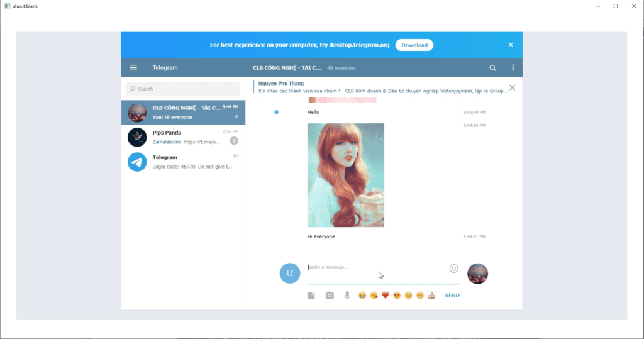Insert the grinning teeth emoji
The width and height of the screenshot is (644, 339).
tap(419, 296)
